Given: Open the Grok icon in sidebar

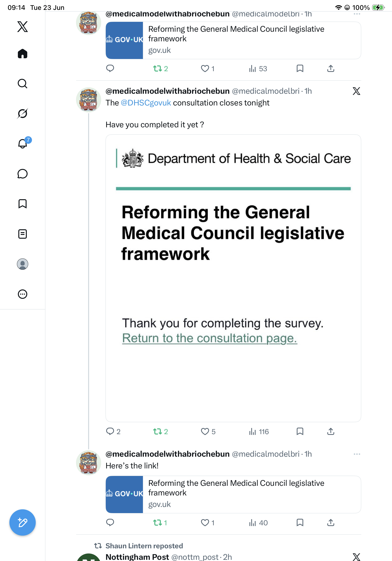Looking at the screenshot, I should tap(23, 114).
